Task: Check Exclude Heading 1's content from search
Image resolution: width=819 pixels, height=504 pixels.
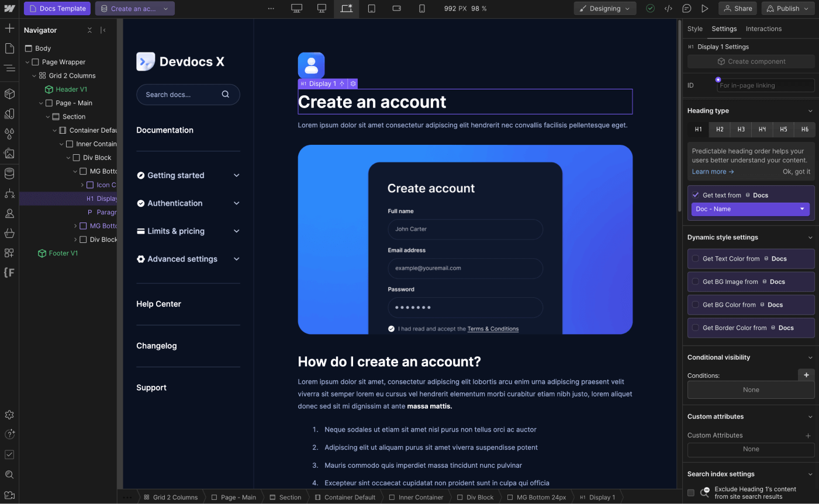Action: (x=690, y=492)
